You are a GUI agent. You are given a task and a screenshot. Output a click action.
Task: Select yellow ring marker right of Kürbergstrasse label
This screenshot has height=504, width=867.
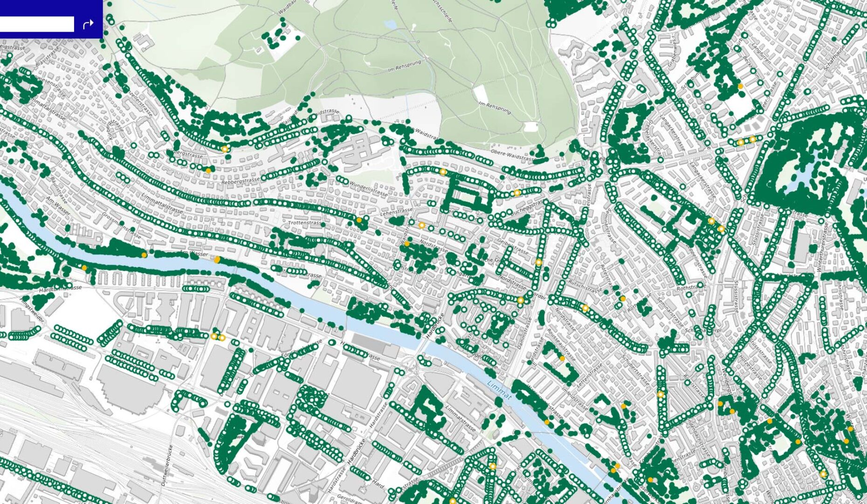[x=225, y=149]
